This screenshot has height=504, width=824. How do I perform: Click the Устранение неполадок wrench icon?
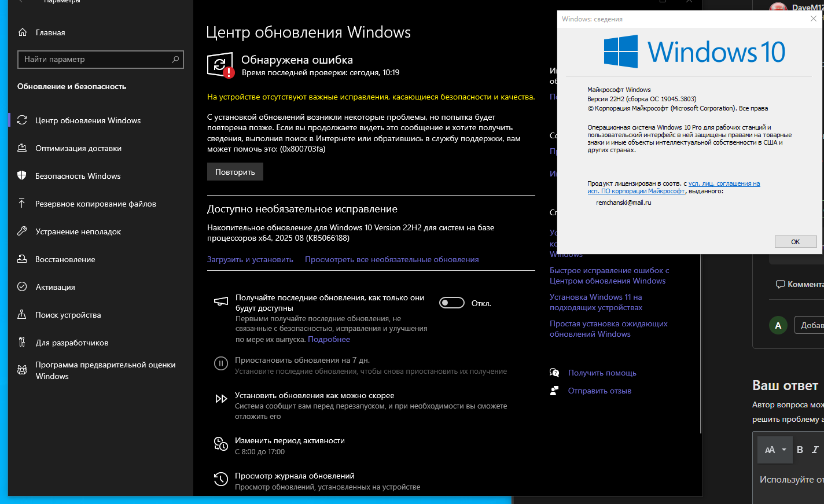pyautogui.click(x=22, y=231)
